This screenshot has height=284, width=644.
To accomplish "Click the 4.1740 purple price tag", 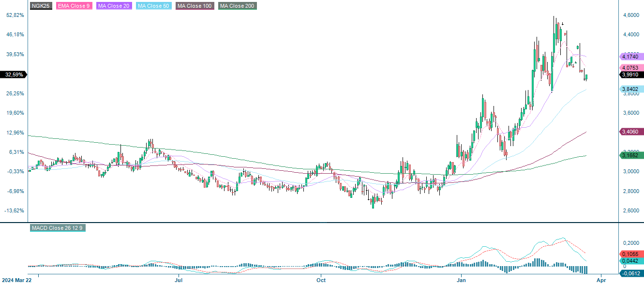I will [x=632, y=57].
